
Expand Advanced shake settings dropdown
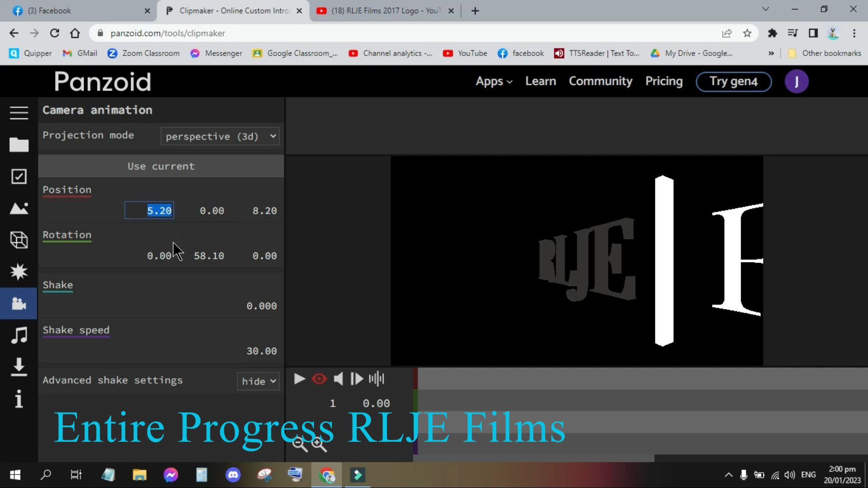click(258, 381)
